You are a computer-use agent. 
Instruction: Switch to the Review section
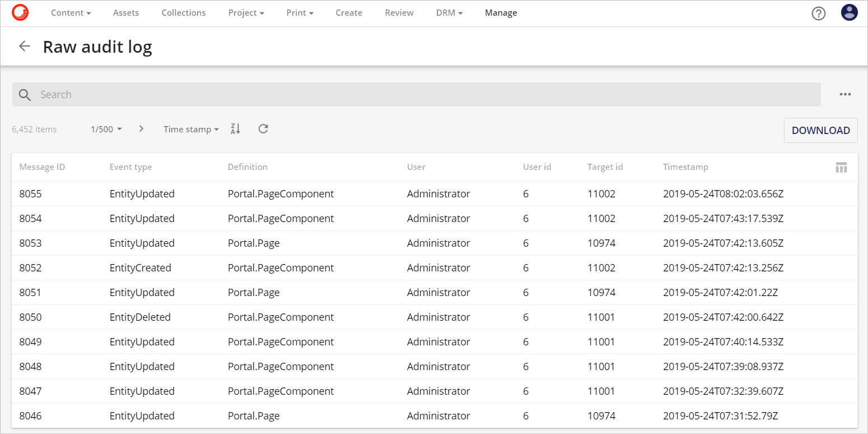click(399, 12)
